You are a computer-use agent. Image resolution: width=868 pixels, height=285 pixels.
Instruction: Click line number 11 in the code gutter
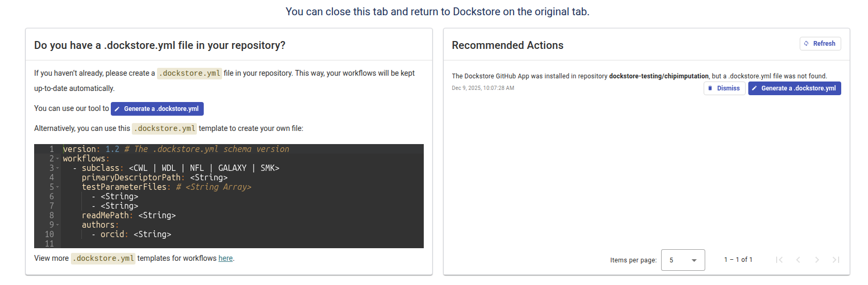tap(49, 244)
